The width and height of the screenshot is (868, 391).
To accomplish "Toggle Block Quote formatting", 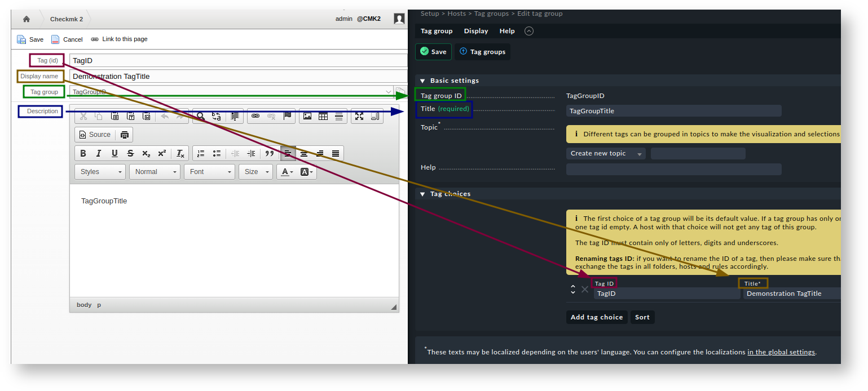I will (x=270, y=153).
